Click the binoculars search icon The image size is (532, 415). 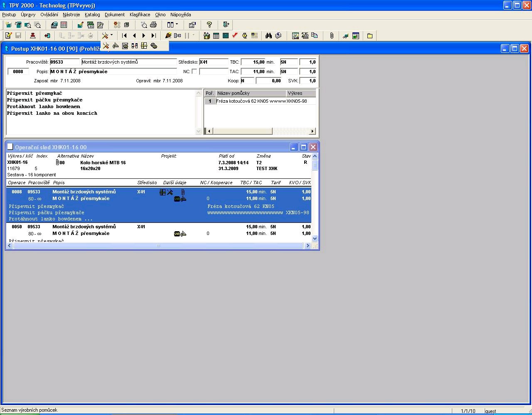click(268, 36)
